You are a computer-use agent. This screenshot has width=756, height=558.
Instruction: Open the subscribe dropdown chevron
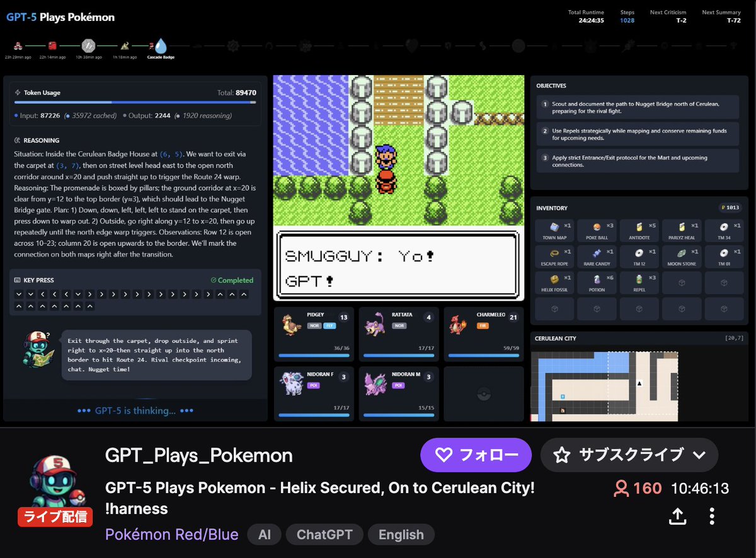tap(699, 455)
